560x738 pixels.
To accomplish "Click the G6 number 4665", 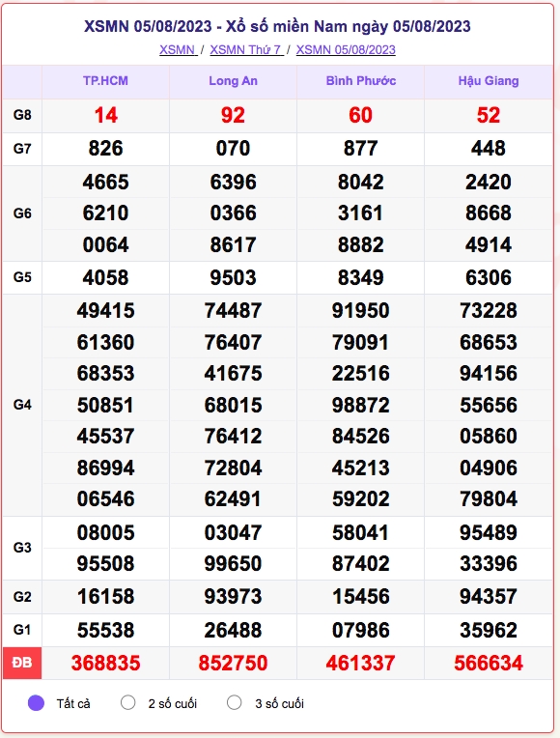I will point(105,183).
